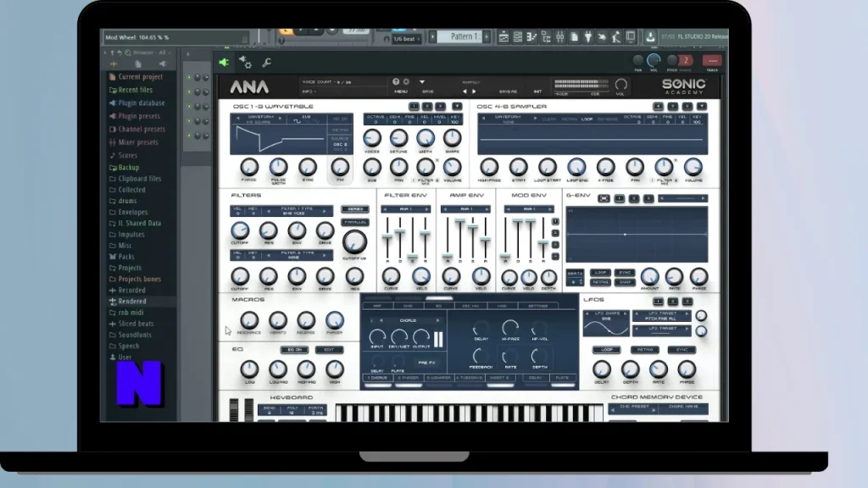Viewport: 868px width, 488px height.
Task: Toggle G-ENV RETRIG button
Action: 600,282
